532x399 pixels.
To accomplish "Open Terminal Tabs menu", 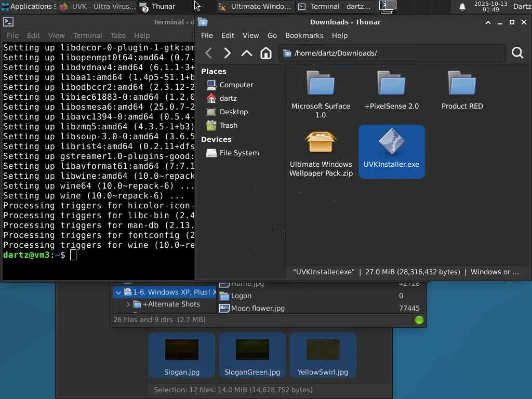I will click(118, 36).
